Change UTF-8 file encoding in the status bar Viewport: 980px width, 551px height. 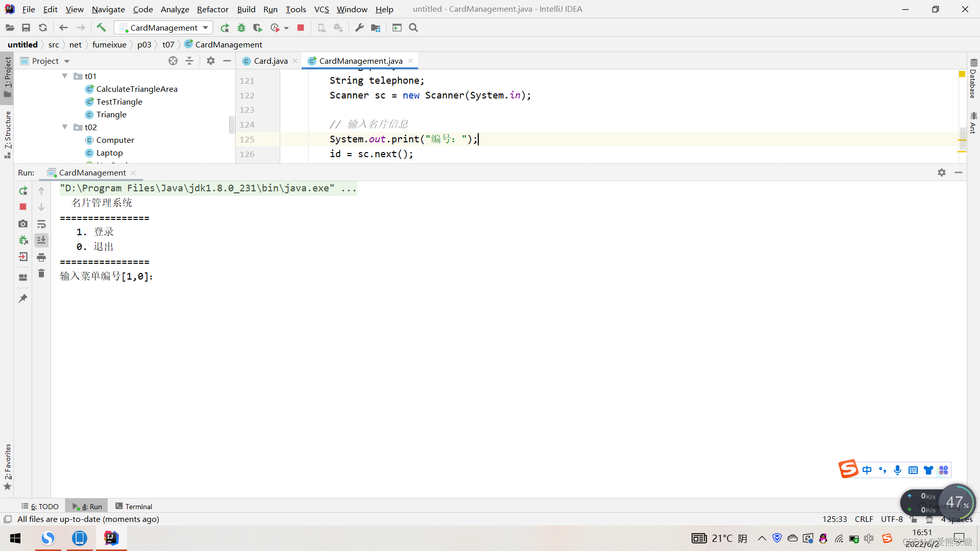(892, 519)
